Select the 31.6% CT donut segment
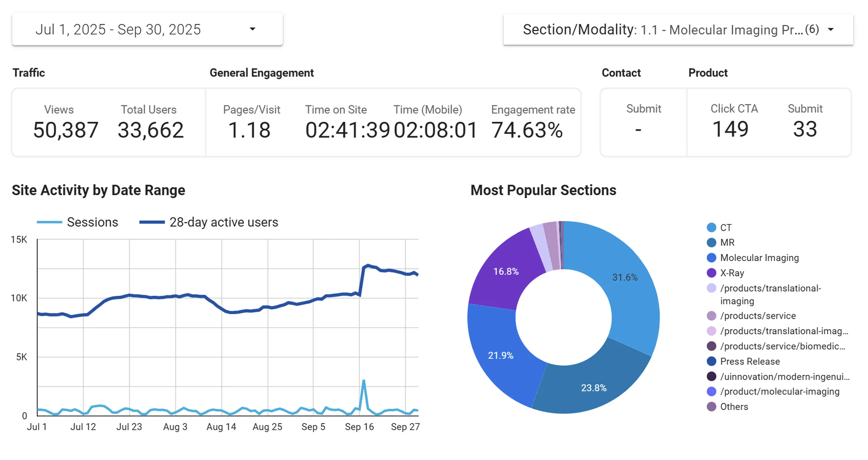 (x=625, y=277)
